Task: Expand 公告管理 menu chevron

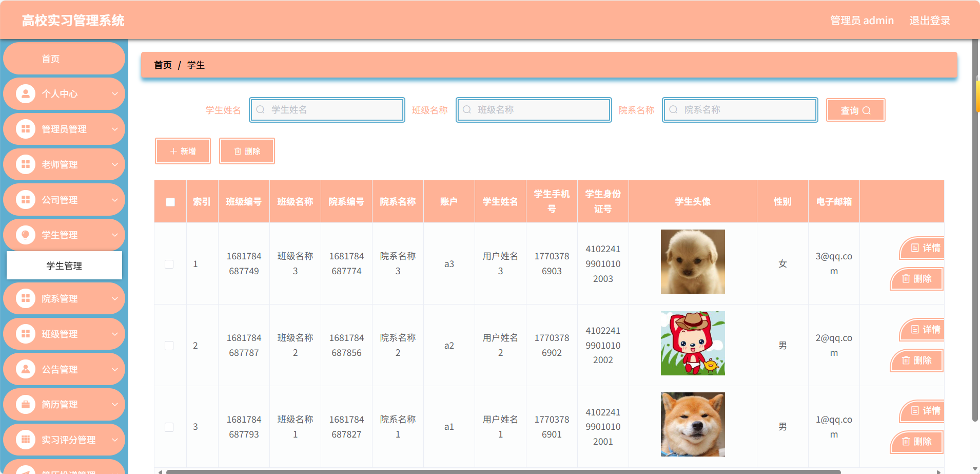Action: click(115, 369)
